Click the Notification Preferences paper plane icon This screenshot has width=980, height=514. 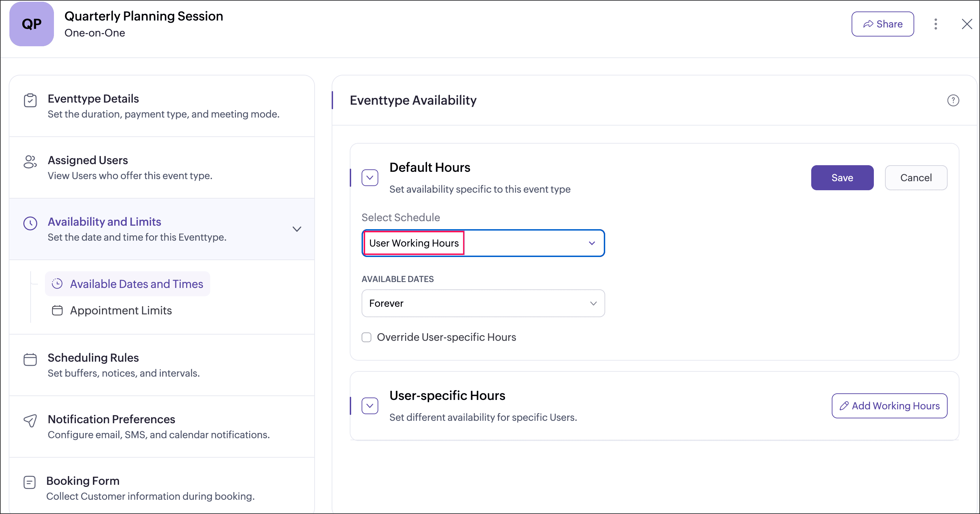30,420
